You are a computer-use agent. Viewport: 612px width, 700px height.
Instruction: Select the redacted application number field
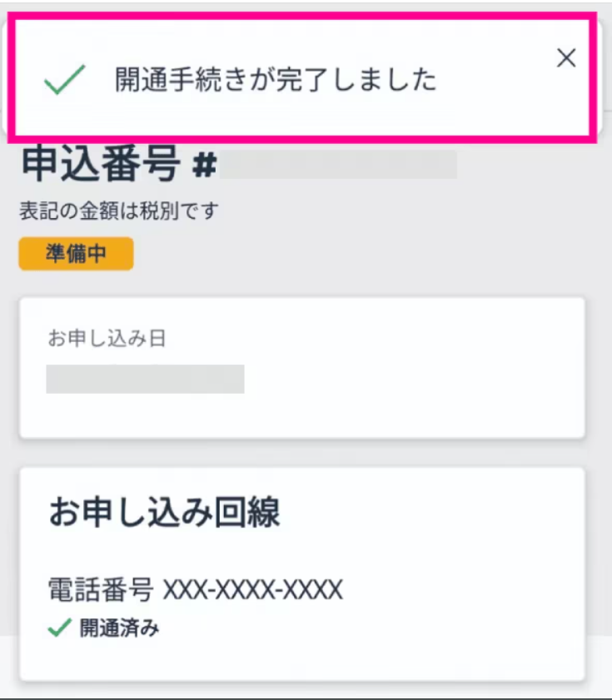[x=339, y=165]
